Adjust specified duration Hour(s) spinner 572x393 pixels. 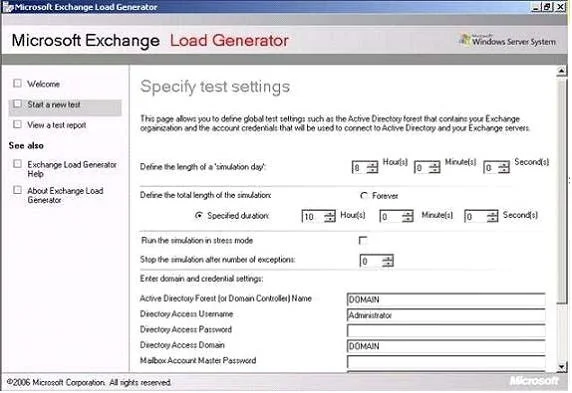point(329,217)
